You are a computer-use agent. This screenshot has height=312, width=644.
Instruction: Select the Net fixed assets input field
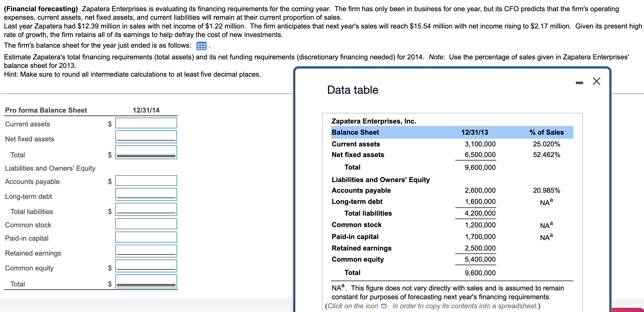[146, 137]
